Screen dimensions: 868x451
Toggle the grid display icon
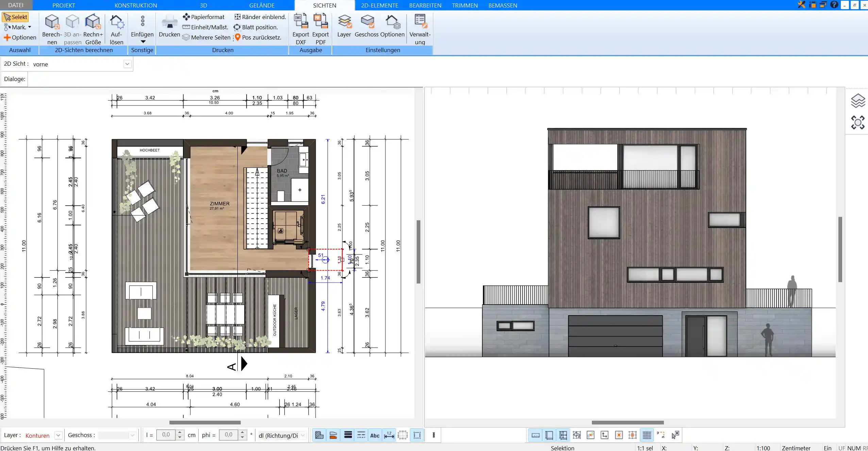click(647, 435)
